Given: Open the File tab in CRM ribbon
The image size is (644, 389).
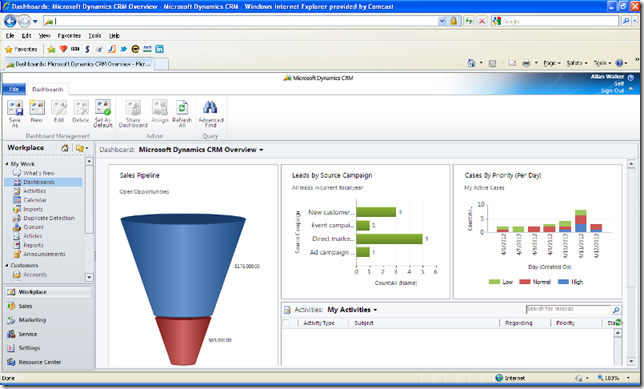Looking at the screenshot, I should (14, 89).
